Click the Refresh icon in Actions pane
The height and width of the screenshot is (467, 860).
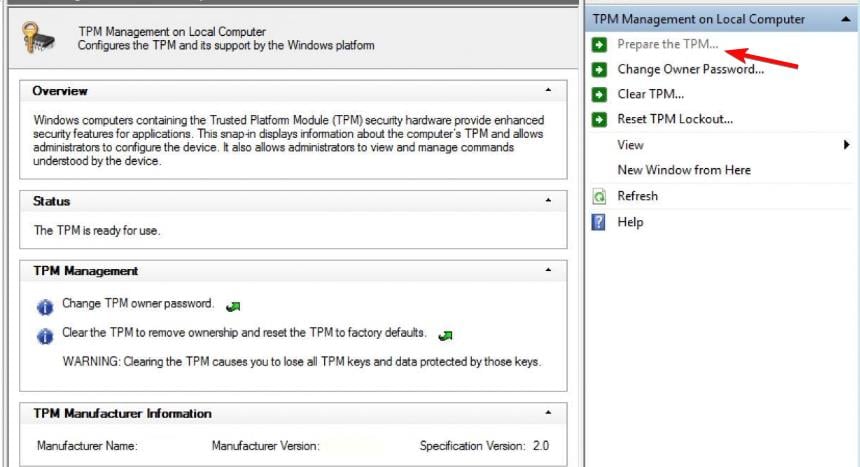(x=599, y=196)
